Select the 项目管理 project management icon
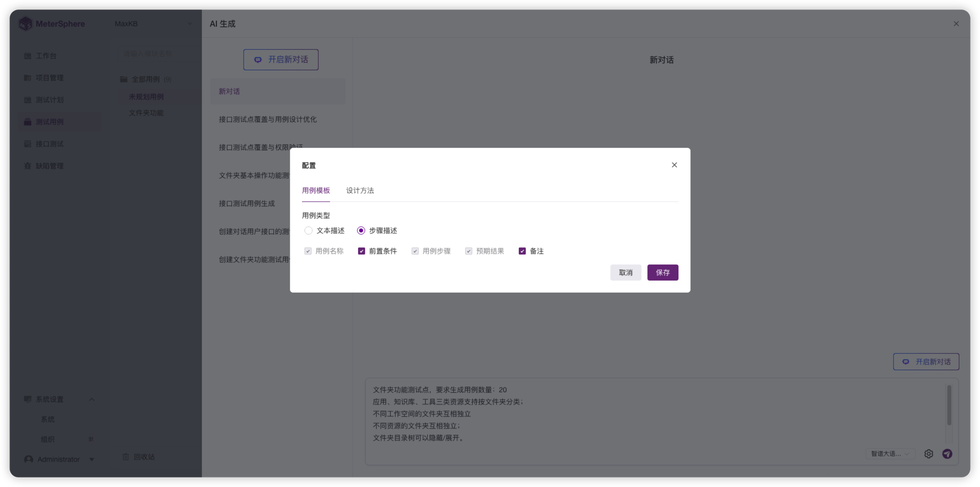 (x=28, y=78)
